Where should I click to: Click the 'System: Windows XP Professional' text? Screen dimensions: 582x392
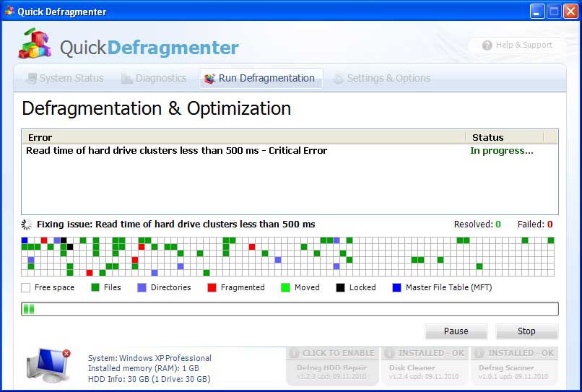point(149,358)
